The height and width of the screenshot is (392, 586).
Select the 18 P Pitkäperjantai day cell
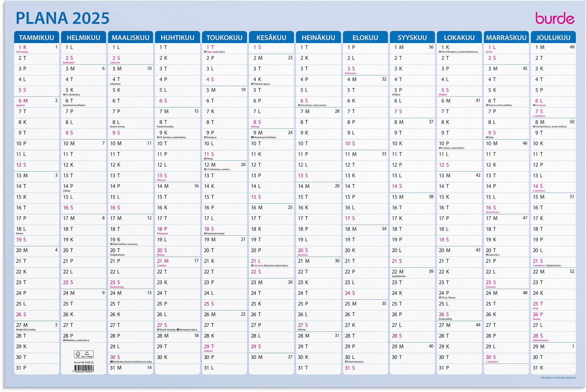pos(162,229)
